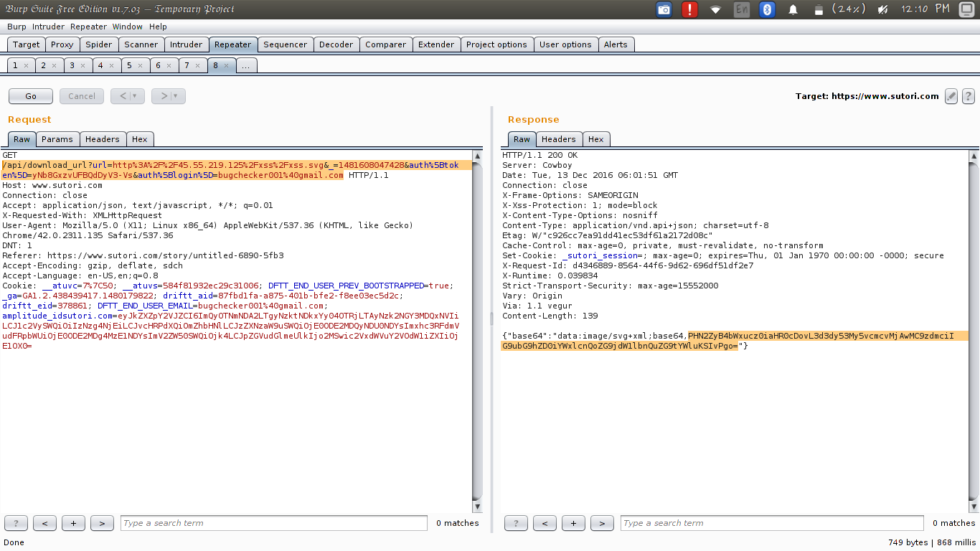Open history back dropdown arrow

coord(136,96)
